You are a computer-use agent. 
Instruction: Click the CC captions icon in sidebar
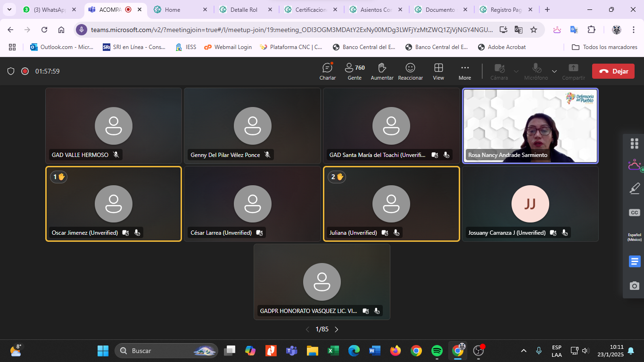(635, 213)
